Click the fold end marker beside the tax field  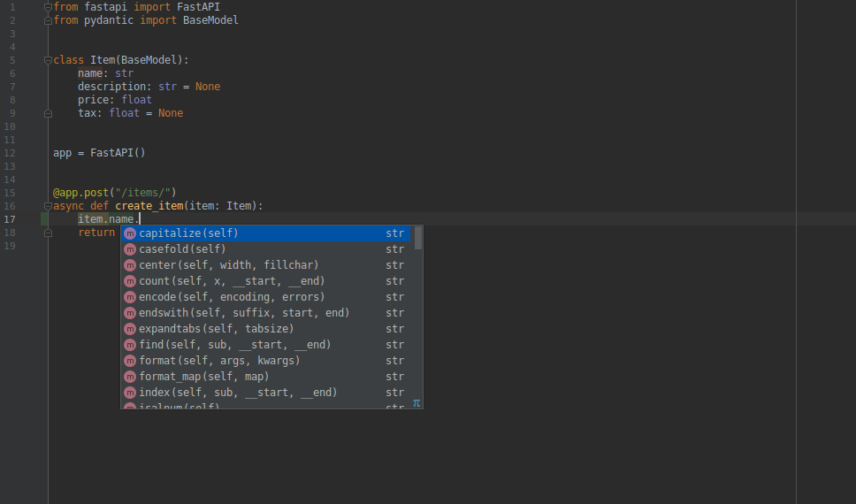coord(48,113)
